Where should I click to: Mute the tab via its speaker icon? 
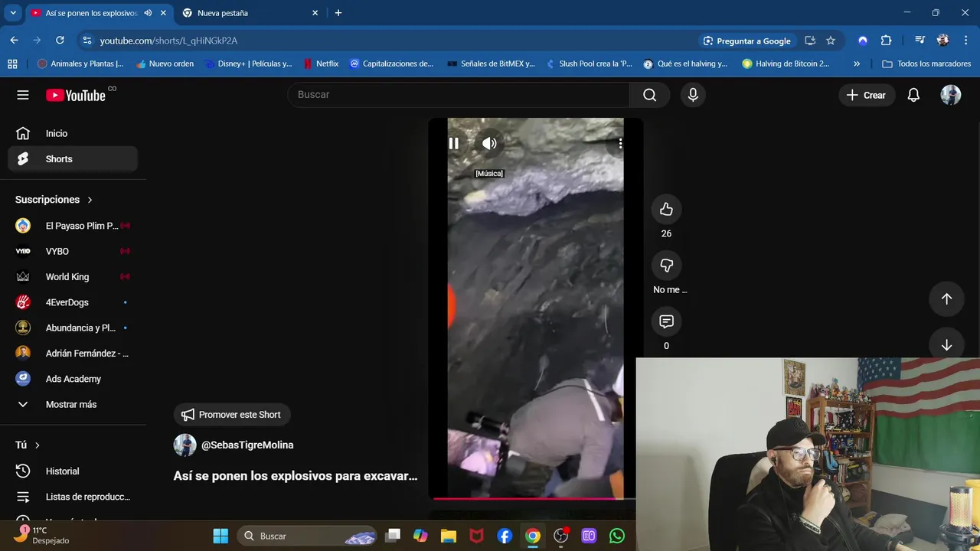(x=148, y=13)
